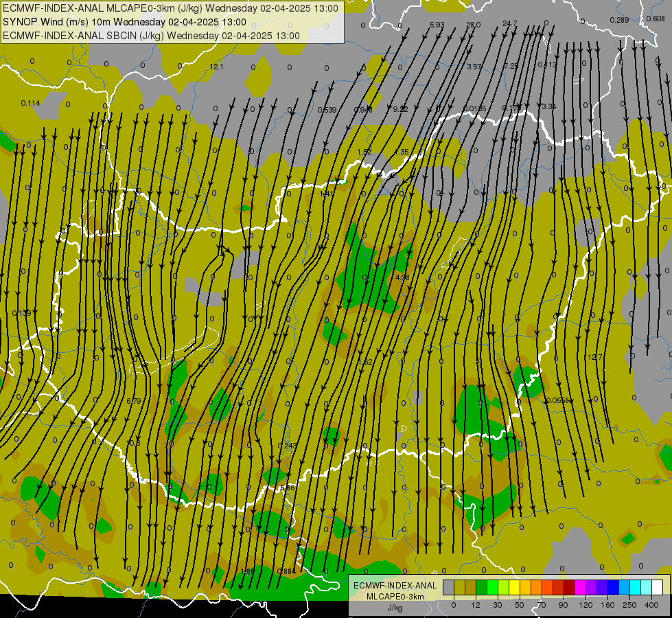This screenshot has width=672, height=618.
Task: Click the map value 6.79
Action: coord(133,401)
